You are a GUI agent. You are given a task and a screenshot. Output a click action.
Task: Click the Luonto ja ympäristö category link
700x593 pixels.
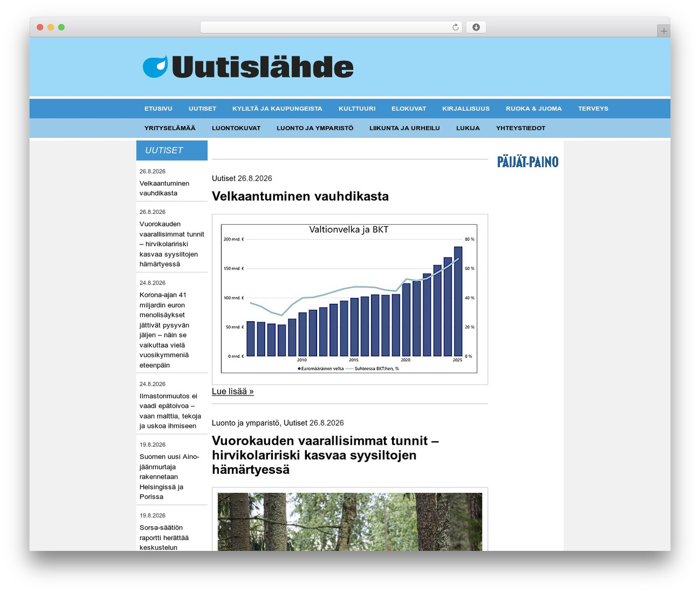coord(245,423)
